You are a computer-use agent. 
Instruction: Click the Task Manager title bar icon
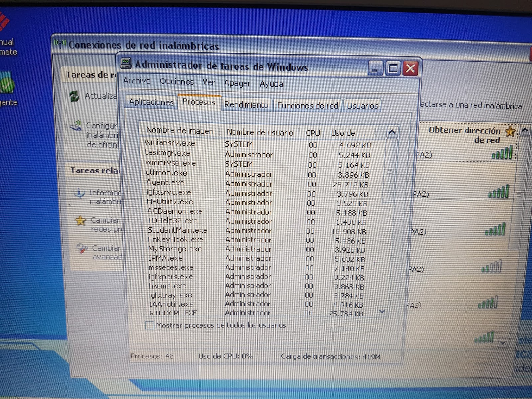click(126, 63)
